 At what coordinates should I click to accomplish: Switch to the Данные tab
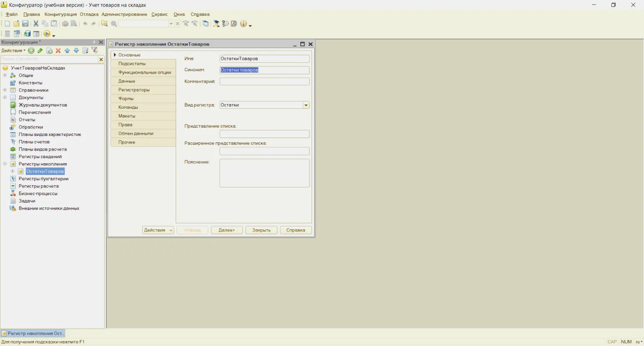127,81
